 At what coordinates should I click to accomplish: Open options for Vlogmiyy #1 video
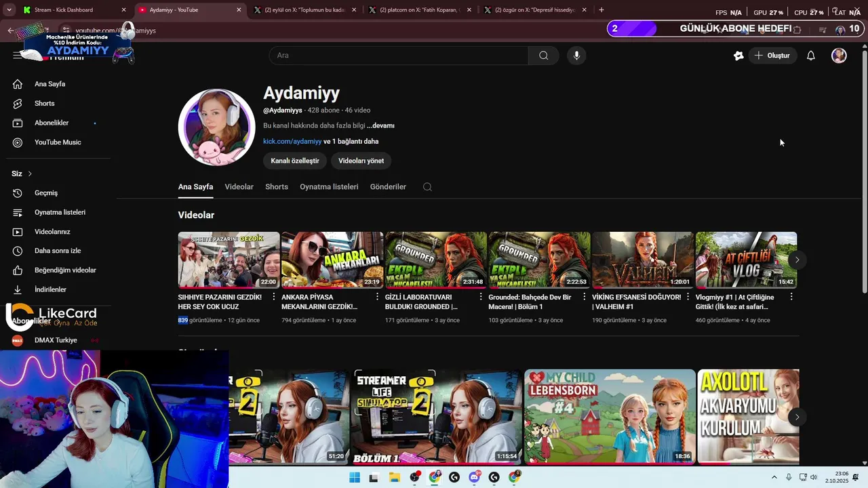(x=791, y=297)
